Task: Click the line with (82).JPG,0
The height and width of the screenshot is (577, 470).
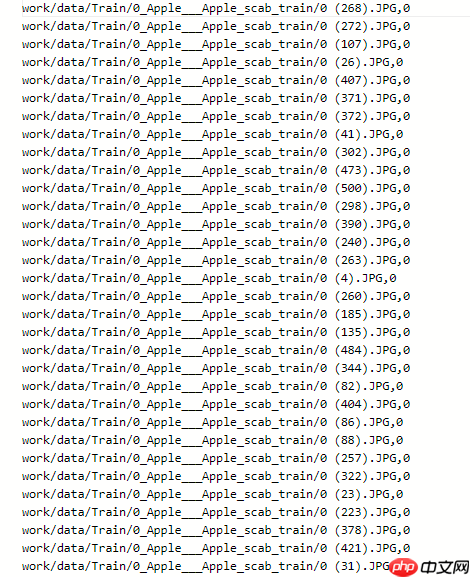Action: point(212,386)
